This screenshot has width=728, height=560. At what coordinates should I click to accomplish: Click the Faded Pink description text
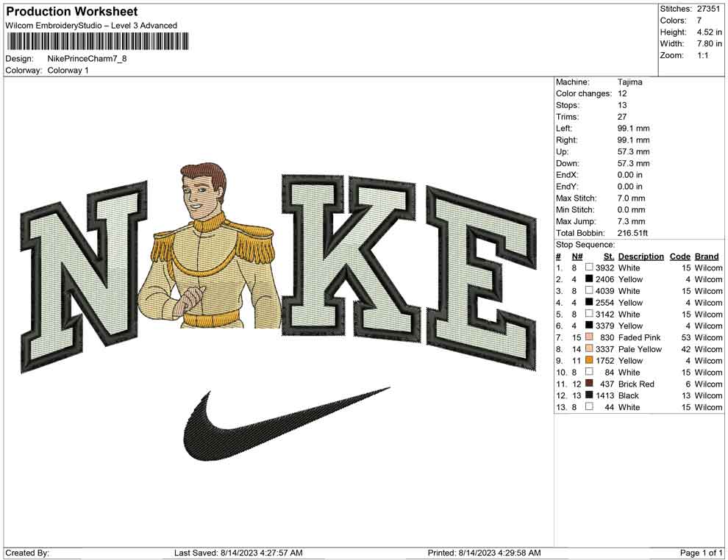pyautogui.click(x=639, y=337)
